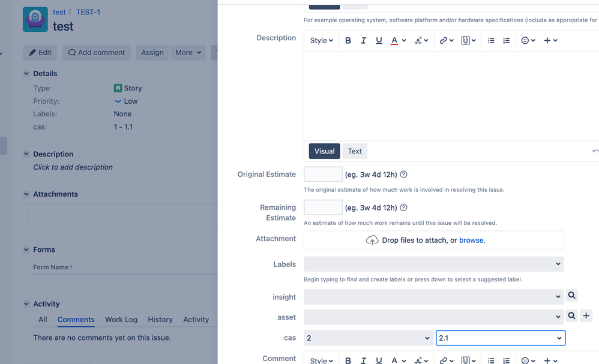Insert bullet list in Description editor
599x364 pixels.
491,40
